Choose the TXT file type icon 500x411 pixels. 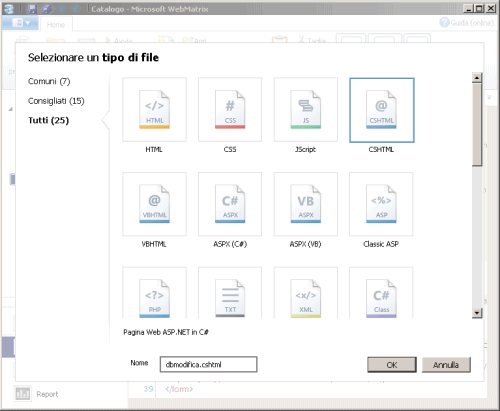click(x=230, y=293)
